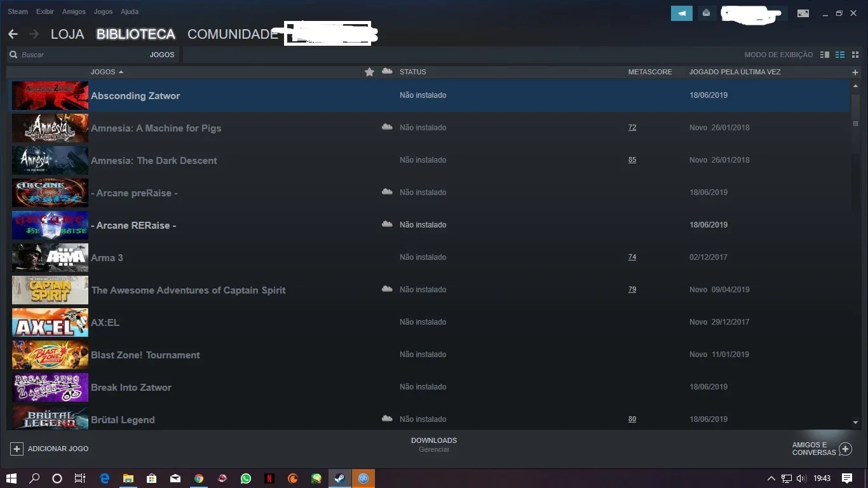Open friends chat plus icon
868x488 pixels.
pos(845,449)
